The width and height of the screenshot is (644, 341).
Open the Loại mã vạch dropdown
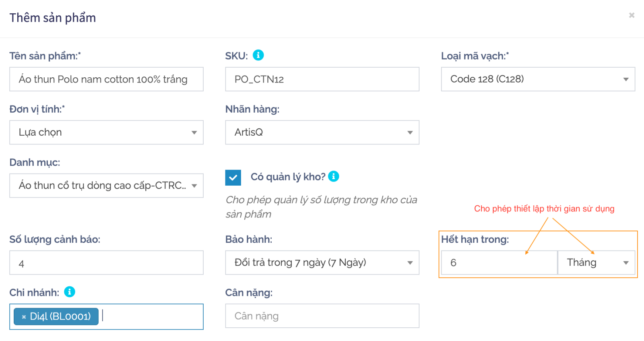(x=538, y=79)
